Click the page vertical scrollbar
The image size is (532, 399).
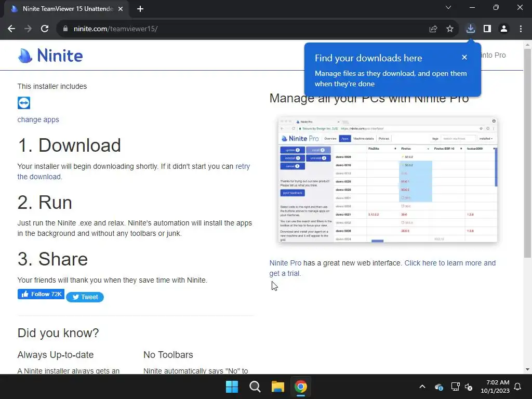click(528, 153)
